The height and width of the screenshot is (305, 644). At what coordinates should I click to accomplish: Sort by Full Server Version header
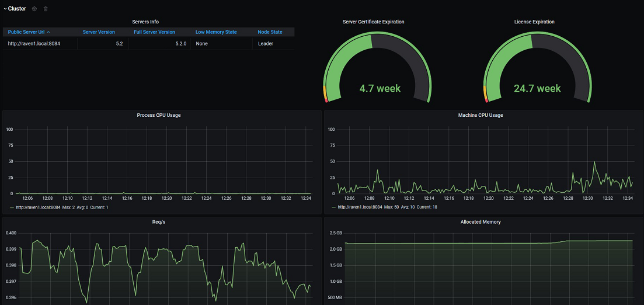tap(154, 32)
